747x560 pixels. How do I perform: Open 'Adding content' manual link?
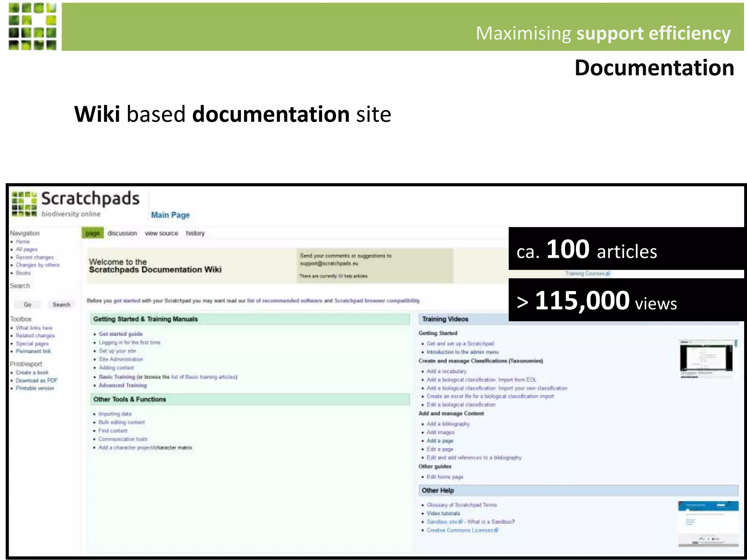click(116, 368)
